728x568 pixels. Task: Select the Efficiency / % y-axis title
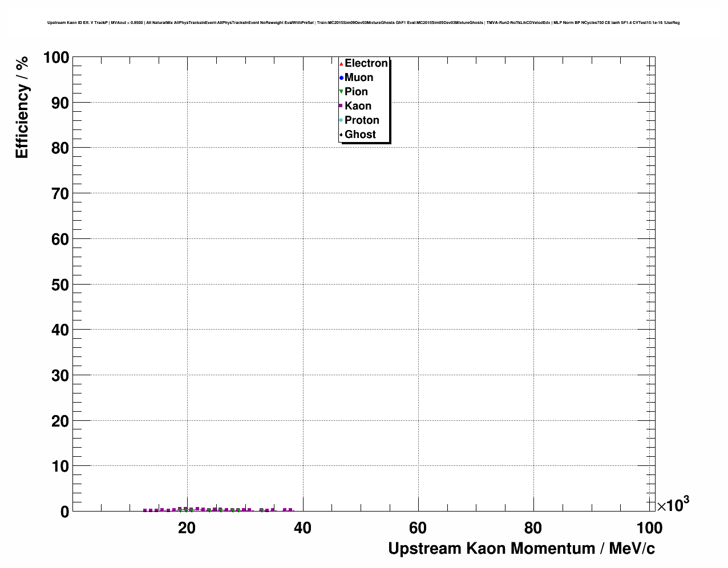[x=22, y=108]
